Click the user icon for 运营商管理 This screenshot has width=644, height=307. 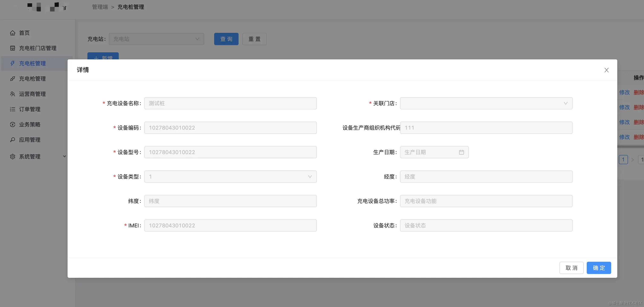coord(13,94)
